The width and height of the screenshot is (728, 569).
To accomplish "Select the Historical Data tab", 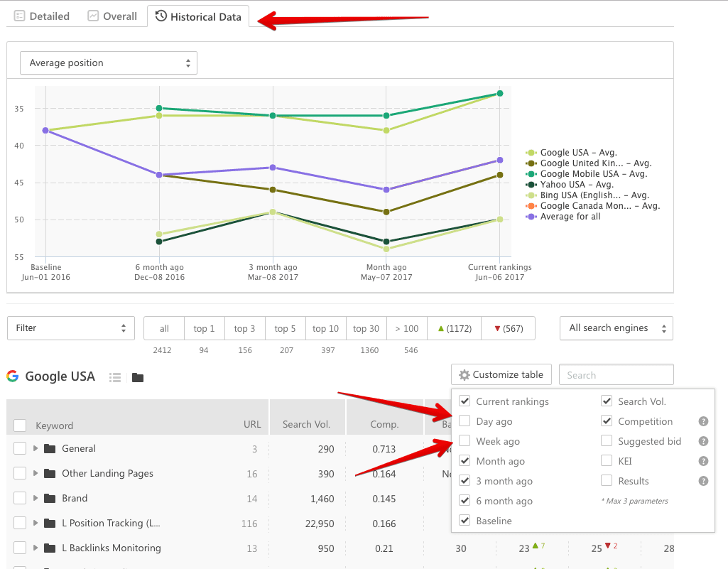I will (x=198, y=16).
